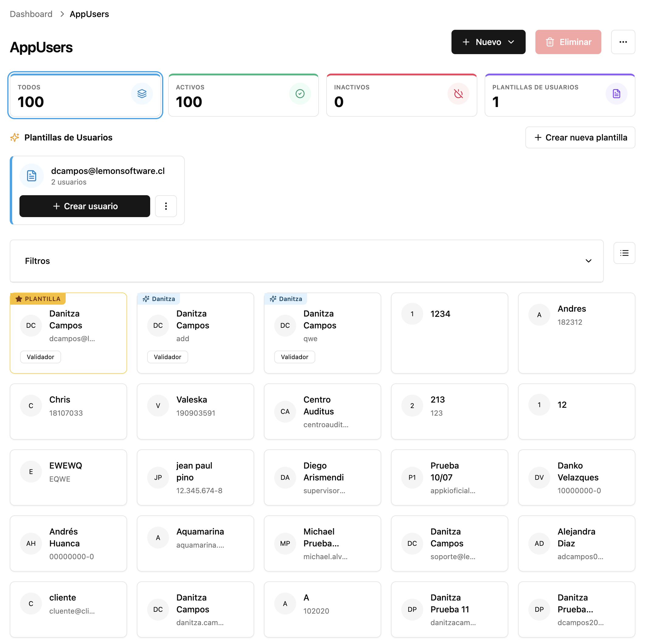
Task: Click the layers icon in Todos card
Action: click(142, 94)
